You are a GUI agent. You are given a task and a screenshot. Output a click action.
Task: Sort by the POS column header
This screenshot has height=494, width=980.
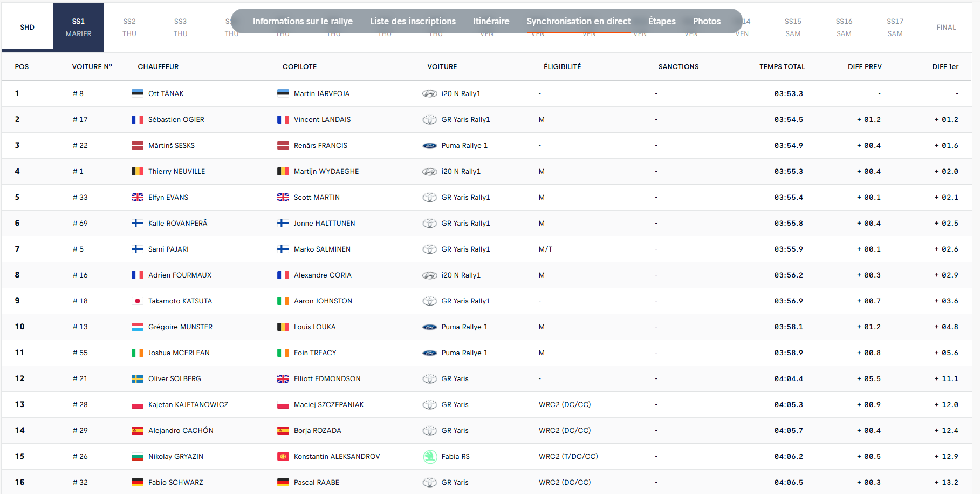(x=22, y=67)
